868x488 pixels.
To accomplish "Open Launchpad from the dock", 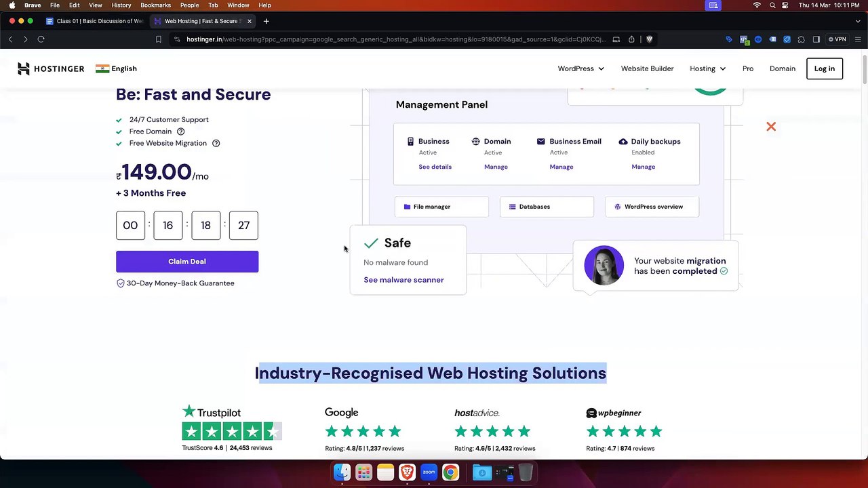I will (363, 472).
